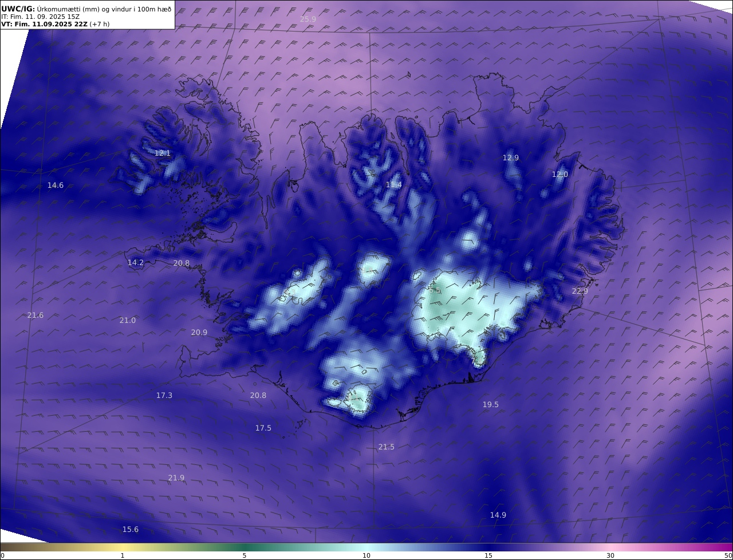The height and width of the screenshot is (560, 733).
Task: Click the color scale tick labeled 50
Action: (x=728, y=555)
